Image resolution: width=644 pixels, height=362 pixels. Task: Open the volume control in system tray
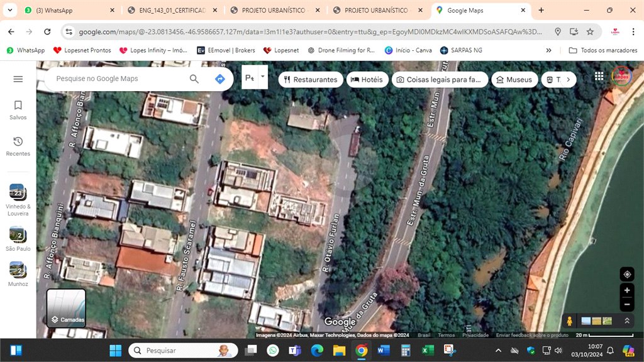click(x=558, y=351)
